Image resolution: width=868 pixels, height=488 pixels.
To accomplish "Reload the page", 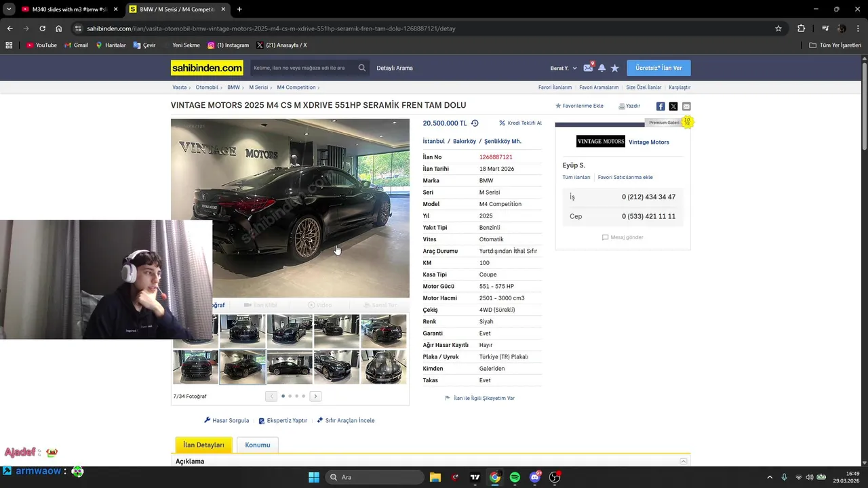I will (x=42, y=28).
